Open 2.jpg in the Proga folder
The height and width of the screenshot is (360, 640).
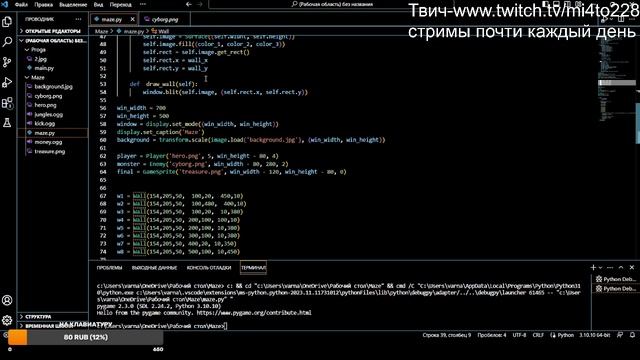click(x=40, y=59)
